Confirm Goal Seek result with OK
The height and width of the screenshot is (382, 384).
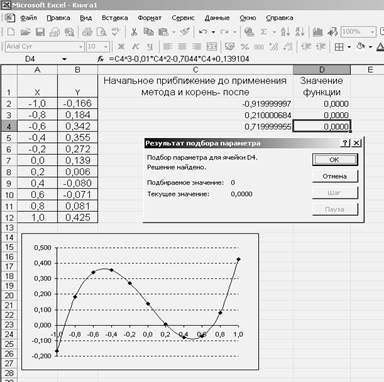pyautogui.click(x=335, y=160)
